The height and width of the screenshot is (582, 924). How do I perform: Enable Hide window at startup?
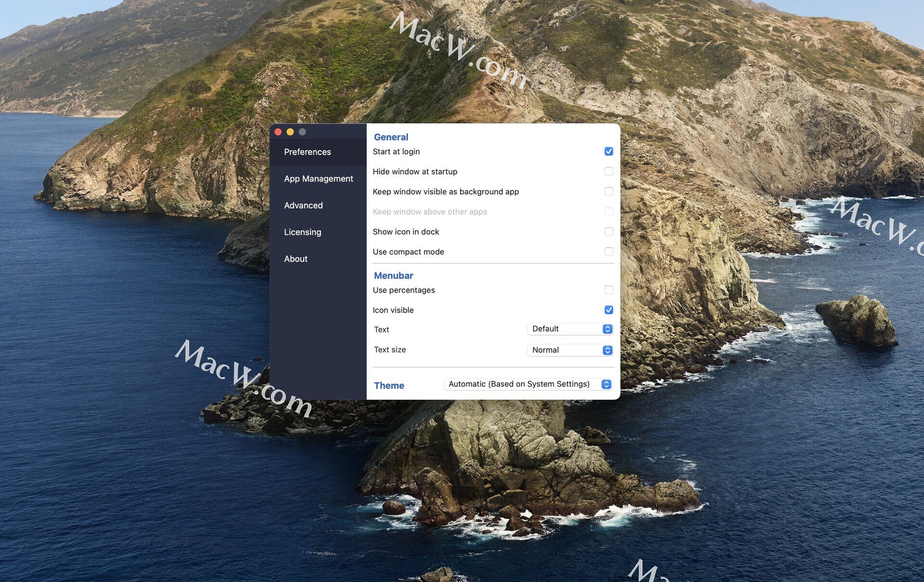(x=608, y=171)
